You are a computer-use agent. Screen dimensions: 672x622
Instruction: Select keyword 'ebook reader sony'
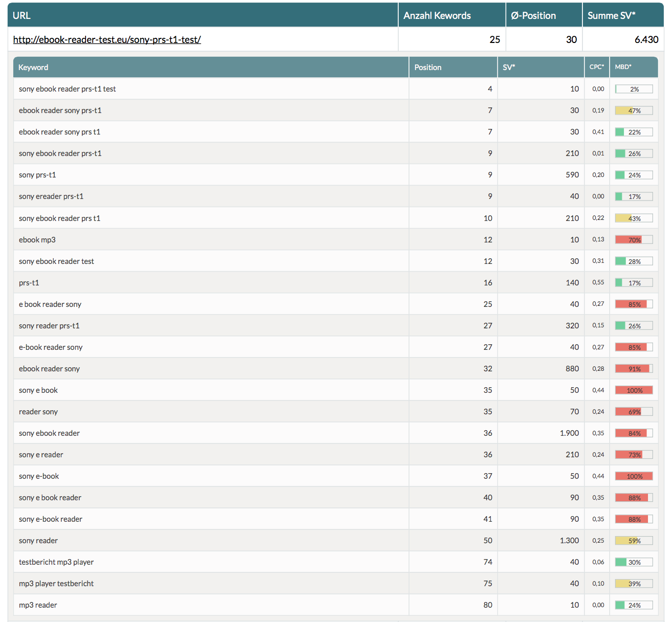(x=49, y=368)
